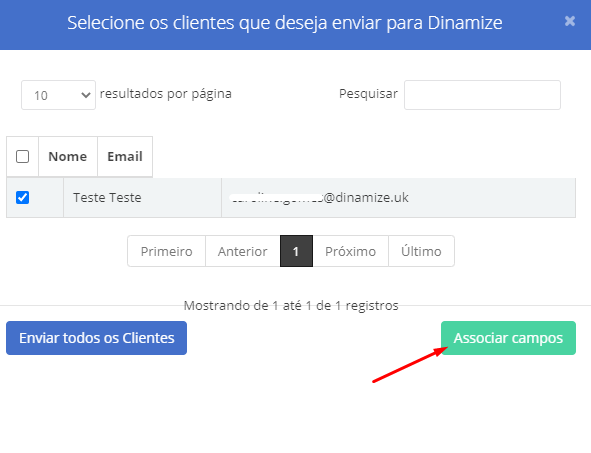Viewport: 591px width, 453px height.
Task: Go to Último page
Action: [421, 251]
